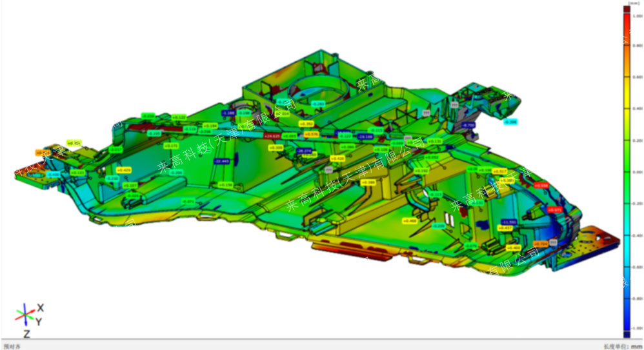This screenshot has height=350, width=644.
Task: Click the 预对齐 status bar text
Action: pyautogui.click(x=12, y=345)
